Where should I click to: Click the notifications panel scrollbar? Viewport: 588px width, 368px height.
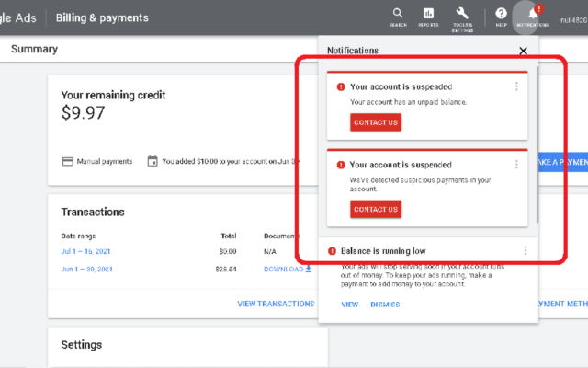click(537, 144)
